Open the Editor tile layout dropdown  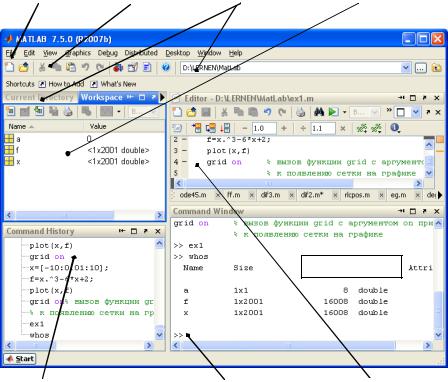coord(416,112)
